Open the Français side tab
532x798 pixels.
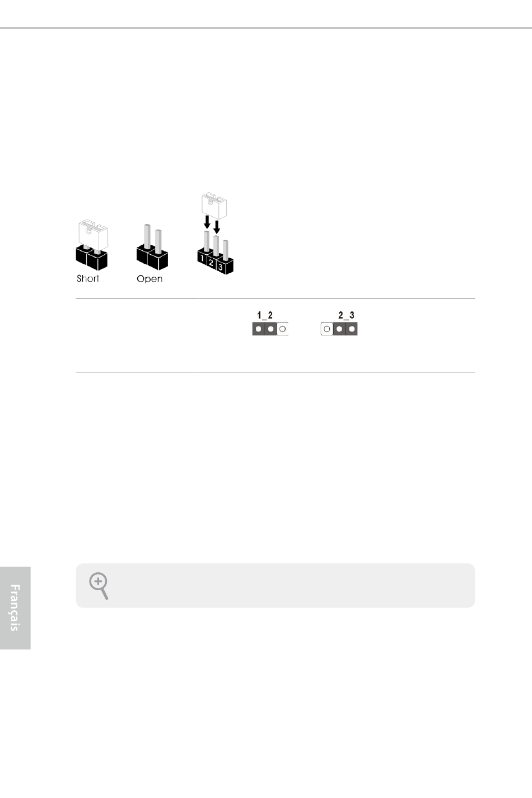click(x=15, y=608)
